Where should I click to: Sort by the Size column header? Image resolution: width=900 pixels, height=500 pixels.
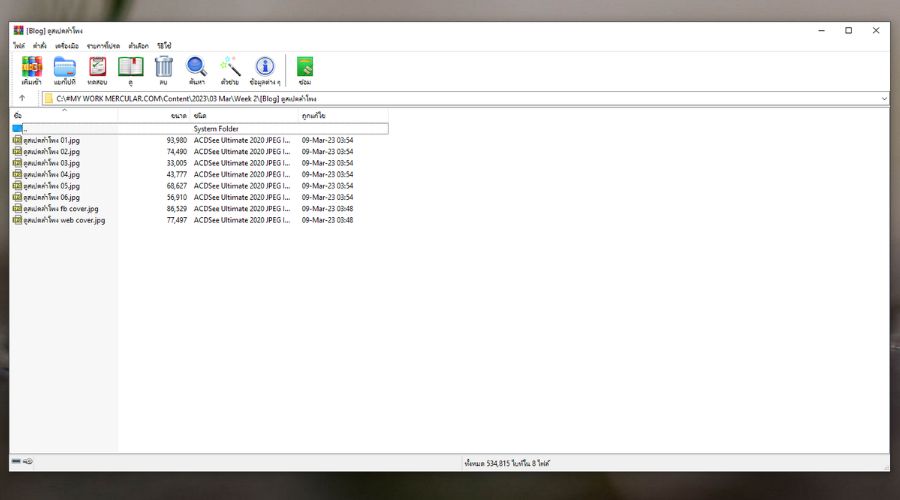point(153,115)
